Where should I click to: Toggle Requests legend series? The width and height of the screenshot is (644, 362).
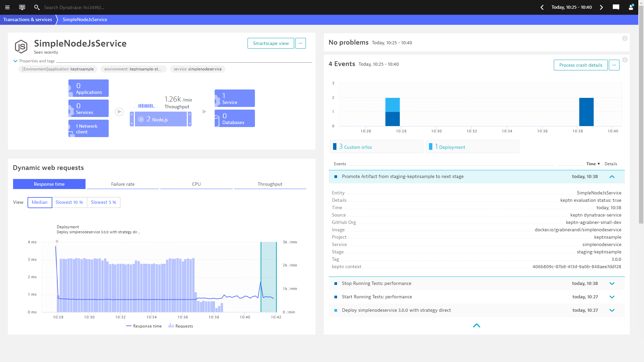click(181, 326)
